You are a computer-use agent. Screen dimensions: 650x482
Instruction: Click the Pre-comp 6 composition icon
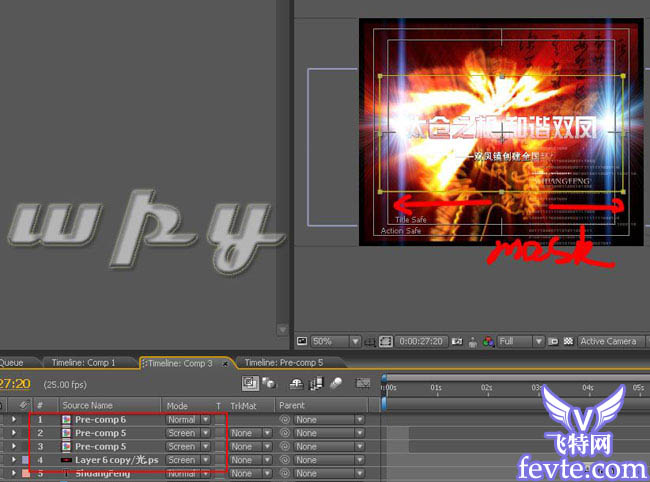point(66,419)
